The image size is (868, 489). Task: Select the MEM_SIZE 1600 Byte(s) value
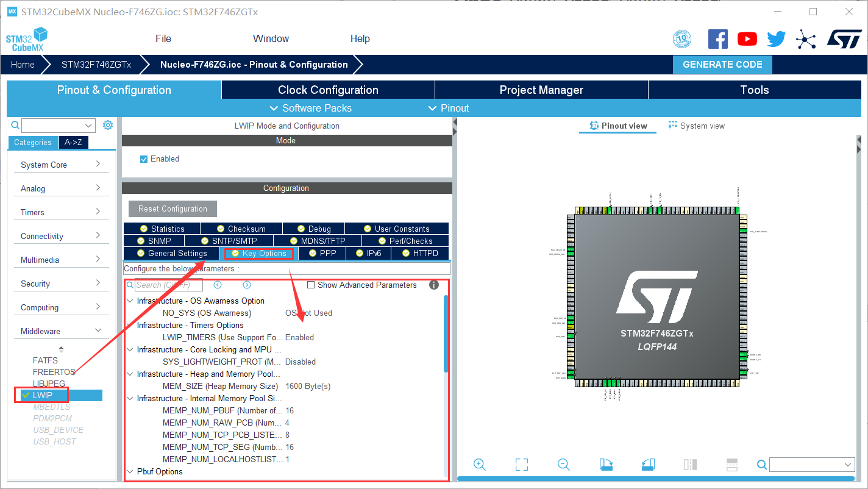coord(308,386)
